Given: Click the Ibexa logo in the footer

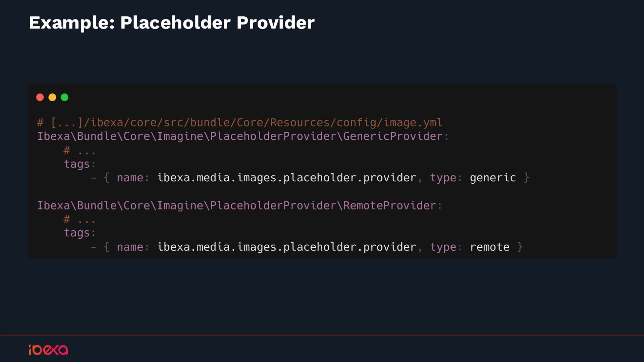Looking at the screenshot, I should point(48,350).
